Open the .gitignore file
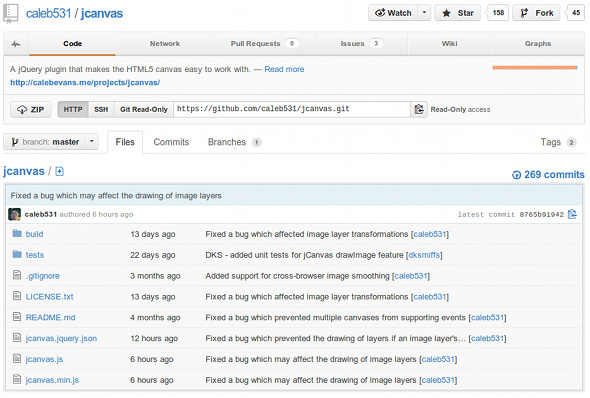590x398 pixels. point(43,276)
